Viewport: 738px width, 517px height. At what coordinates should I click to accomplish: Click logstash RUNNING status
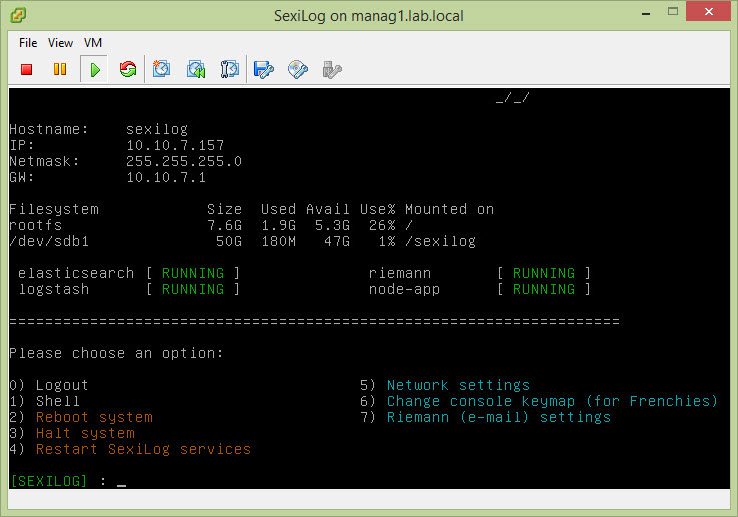[193, 289]
